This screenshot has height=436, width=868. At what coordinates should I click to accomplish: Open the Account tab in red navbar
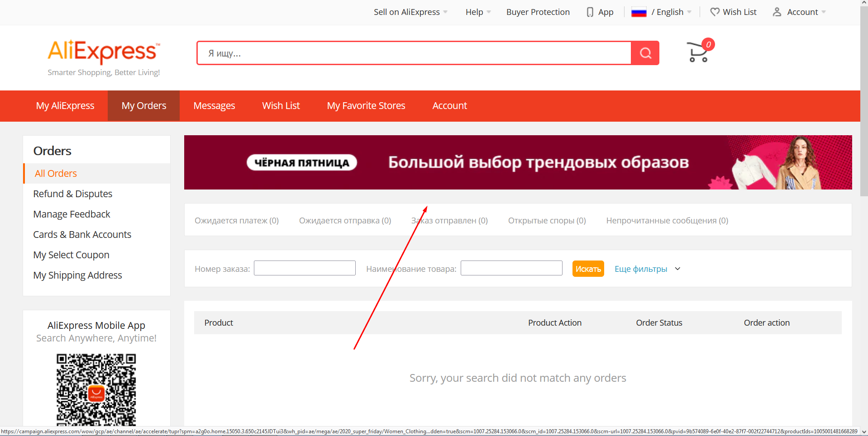449,106
